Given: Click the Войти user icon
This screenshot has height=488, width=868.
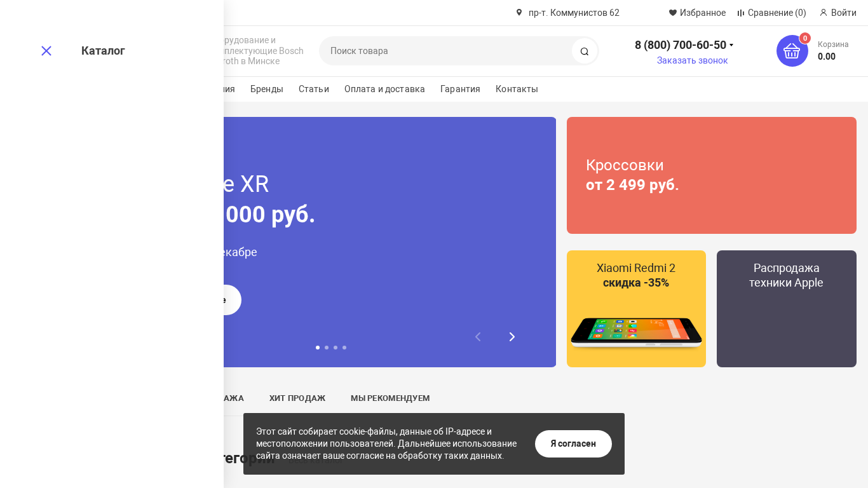Looking at the screenshot, I should pyautogui.click(x=824, y=13).
